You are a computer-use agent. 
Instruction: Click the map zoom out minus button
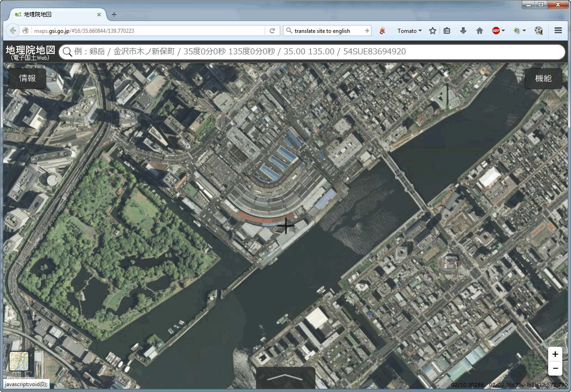click(555, 368)
